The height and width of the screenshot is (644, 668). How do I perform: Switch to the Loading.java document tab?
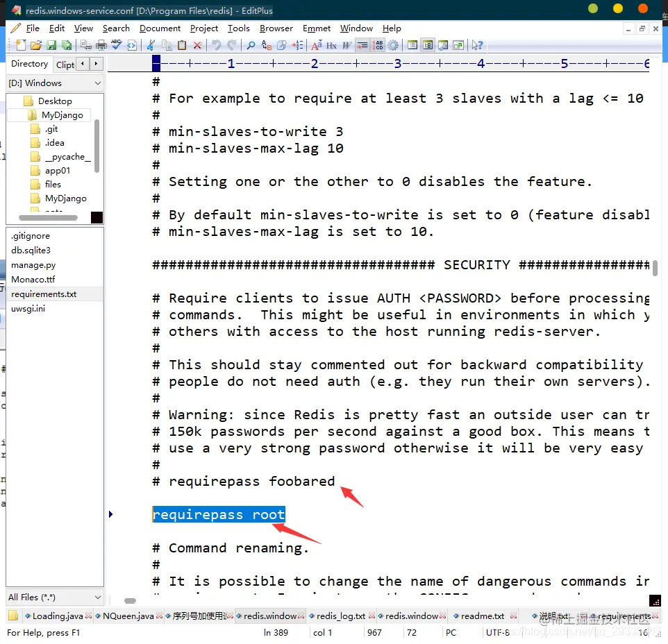click(58, 616)
